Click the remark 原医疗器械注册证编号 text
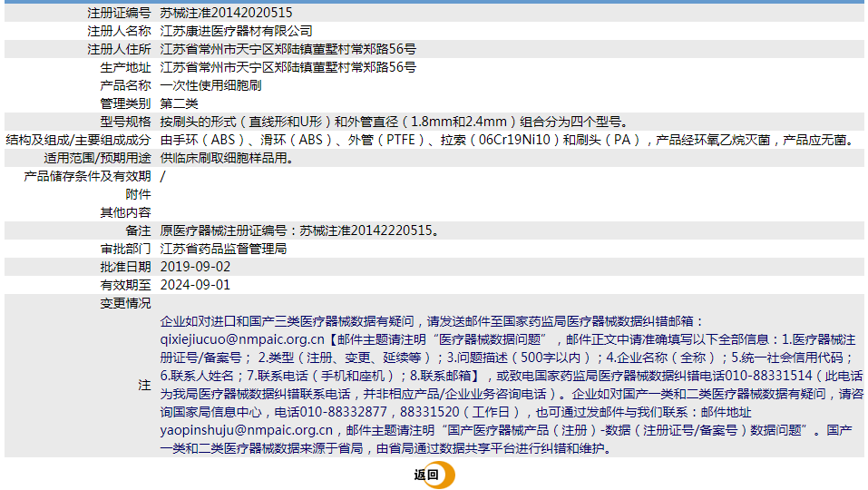This screenshot has width=868, height=490. [x=300, y=230]
